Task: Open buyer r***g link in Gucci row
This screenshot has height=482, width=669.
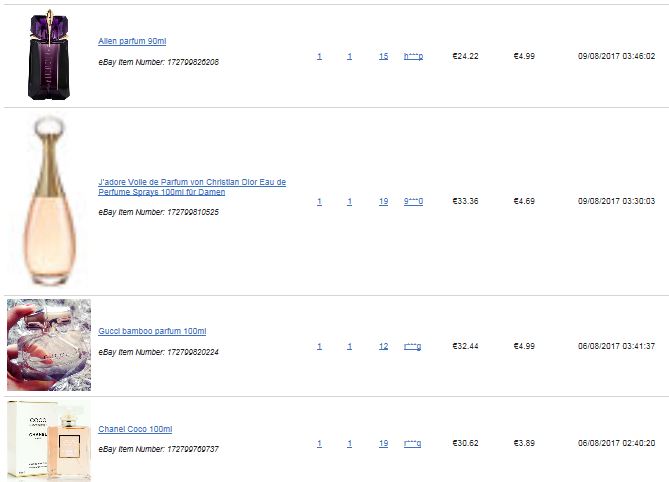Action: (412, 346)
